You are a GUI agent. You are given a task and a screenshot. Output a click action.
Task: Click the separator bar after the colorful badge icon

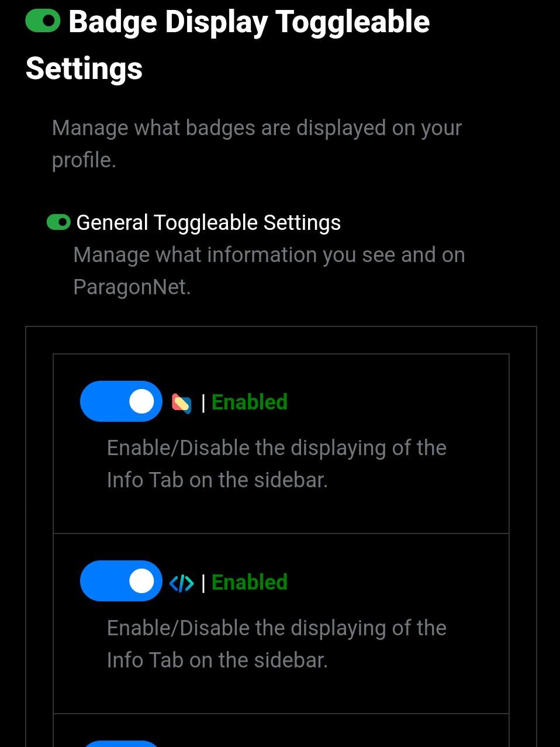[x=203, y=403]
